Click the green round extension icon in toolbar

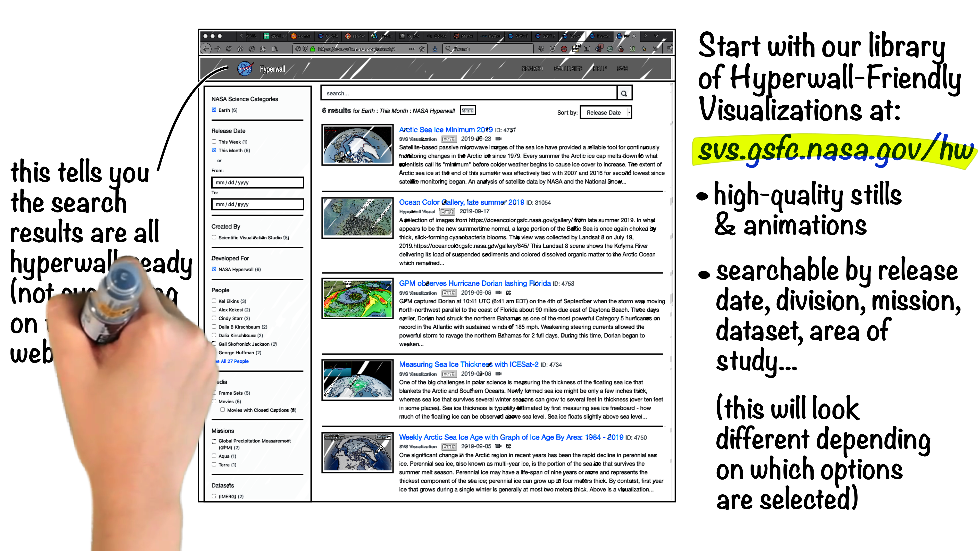pyautogui.click(x=610, y=49)
